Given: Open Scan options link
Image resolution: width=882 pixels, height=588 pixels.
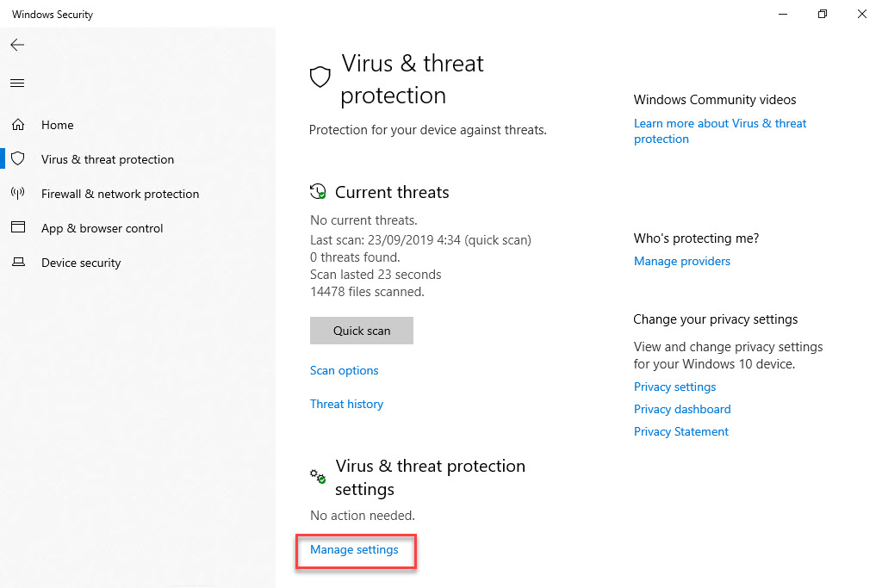Looking at the screenshot, I should click(345, 370).
